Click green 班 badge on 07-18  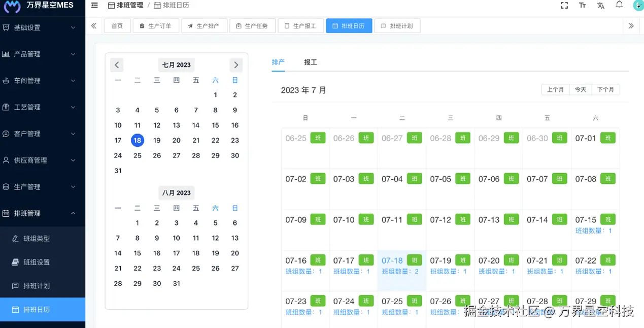415,260
